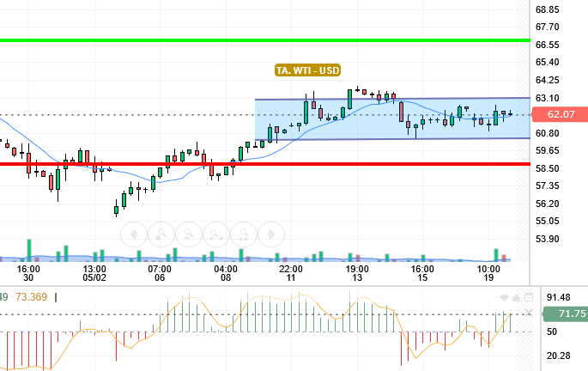Click the 04:00 08 time axis label

(x=226, y=273)
